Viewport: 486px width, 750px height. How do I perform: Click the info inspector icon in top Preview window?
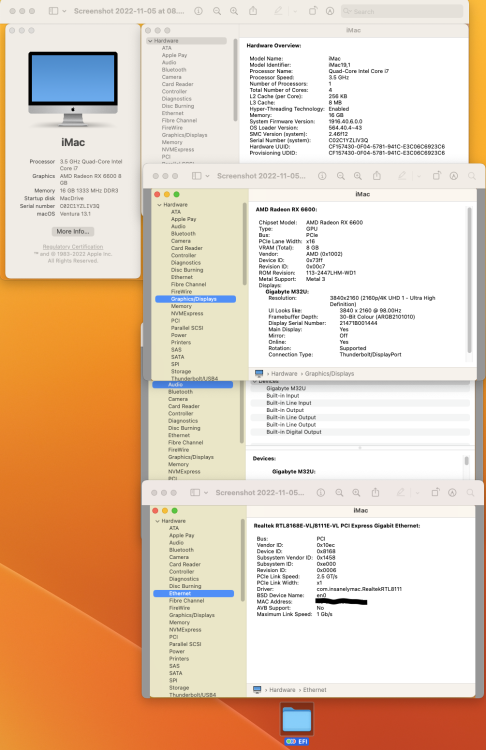(198, 11)
